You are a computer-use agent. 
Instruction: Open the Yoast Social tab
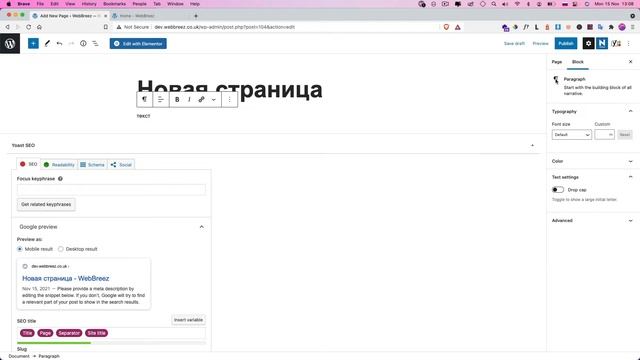[x=121, y=164]
